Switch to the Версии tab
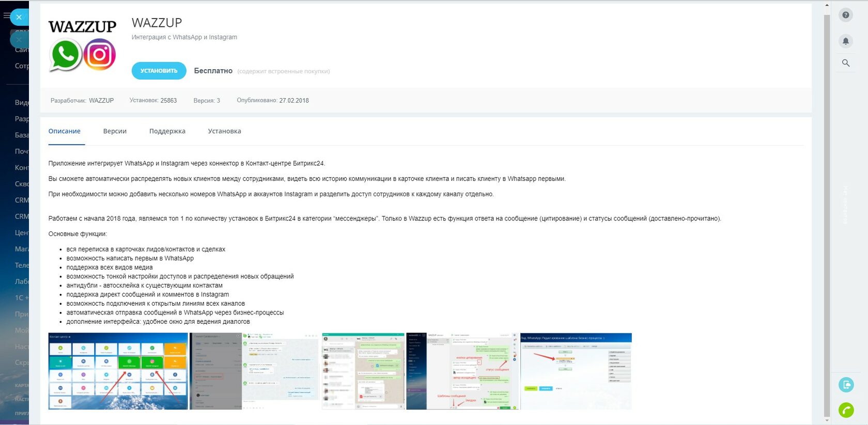The image size is (868, 425). [115, 131]
